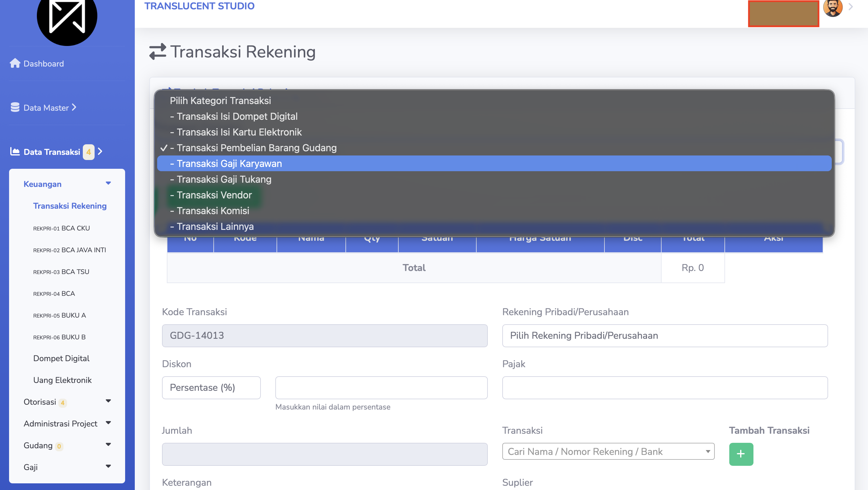Screen dimensions: 868x490
Task: Click the Data Transaksi chart icon
Action: coord(15,152)
